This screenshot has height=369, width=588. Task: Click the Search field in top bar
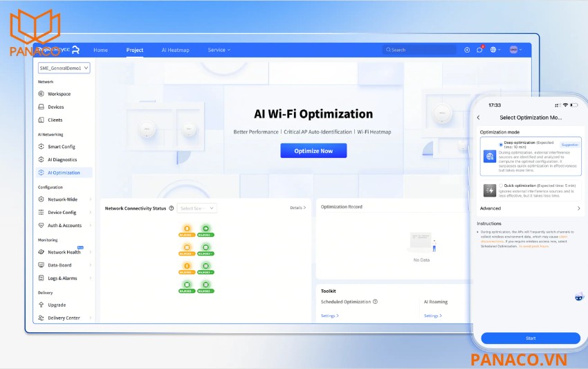point(419,50)
